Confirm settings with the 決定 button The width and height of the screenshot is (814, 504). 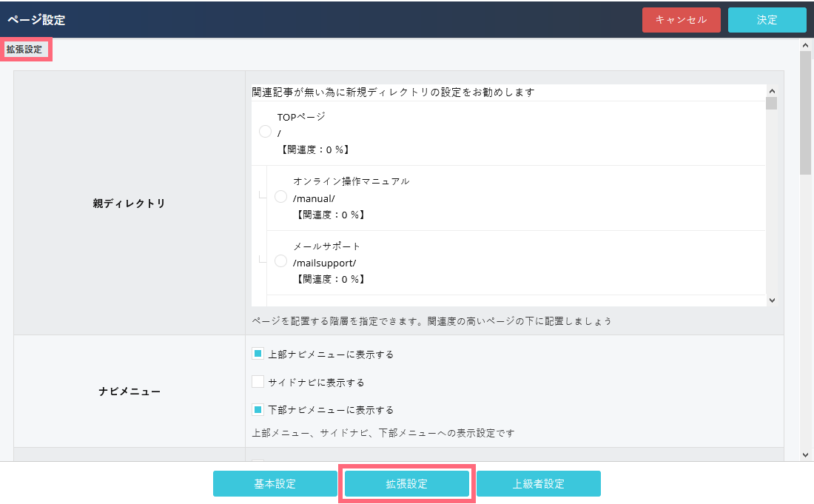pos(767,20)
